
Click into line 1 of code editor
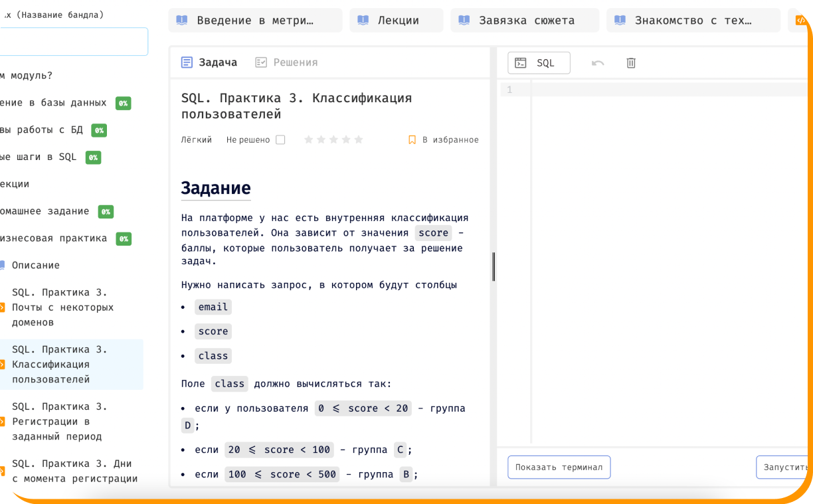(664, 90)
